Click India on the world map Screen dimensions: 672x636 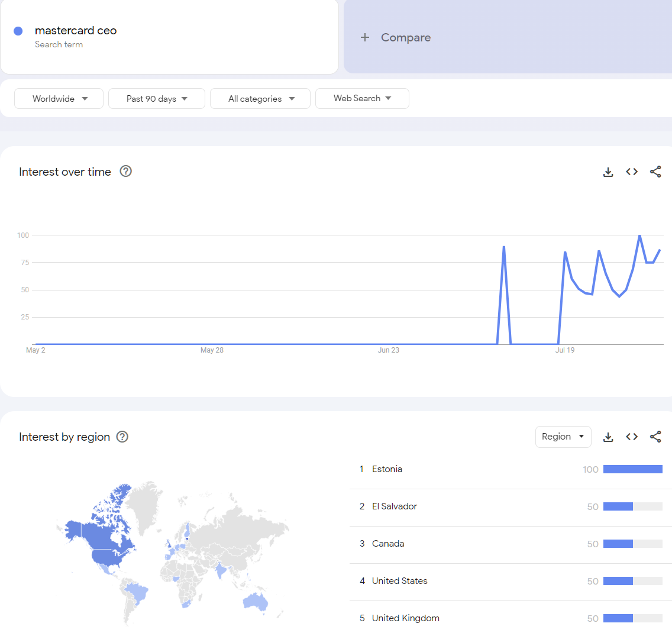[x=220, y=570]
